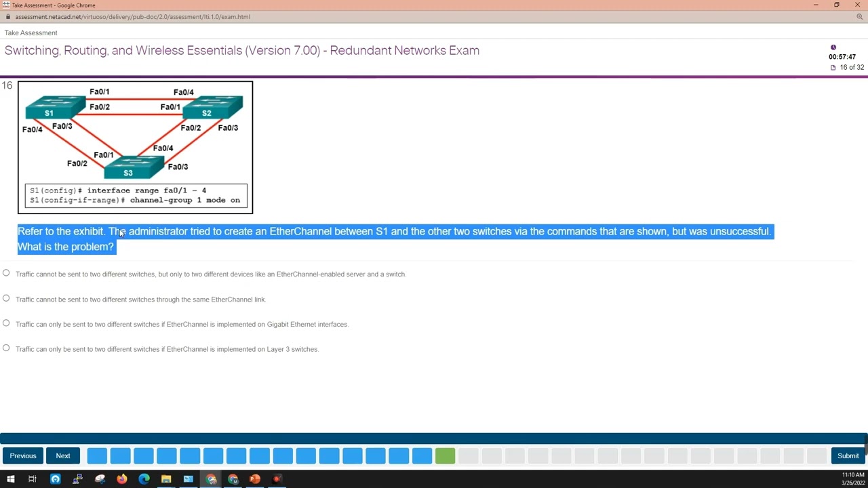Choose the Layer 3 switches answer
Image resolution: width=868 pixels, height=488 pixels.
[x=6, y=348]
